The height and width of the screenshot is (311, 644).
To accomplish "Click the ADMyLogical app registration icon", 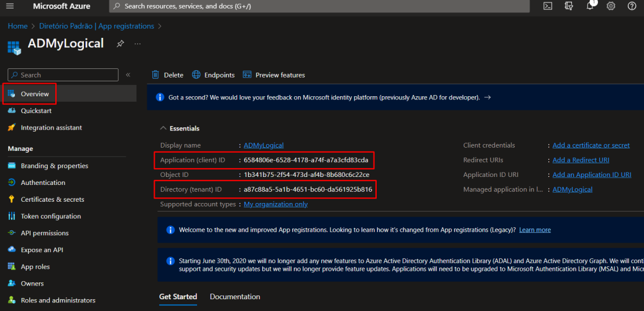I will tap(14, 48).
